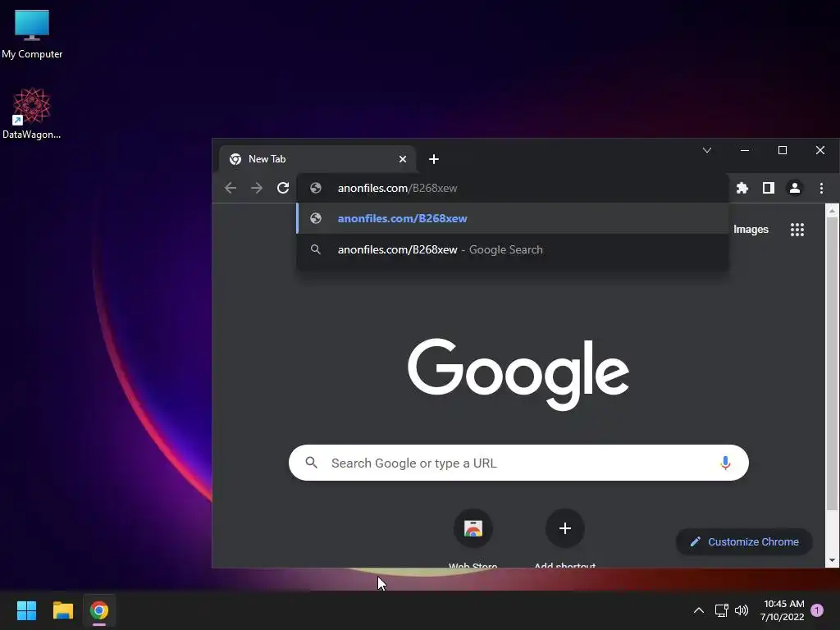Choose anonfiles.com/B268xew Google Search suggestion
The image size is (840, 630).
click(x=513, y=249)
